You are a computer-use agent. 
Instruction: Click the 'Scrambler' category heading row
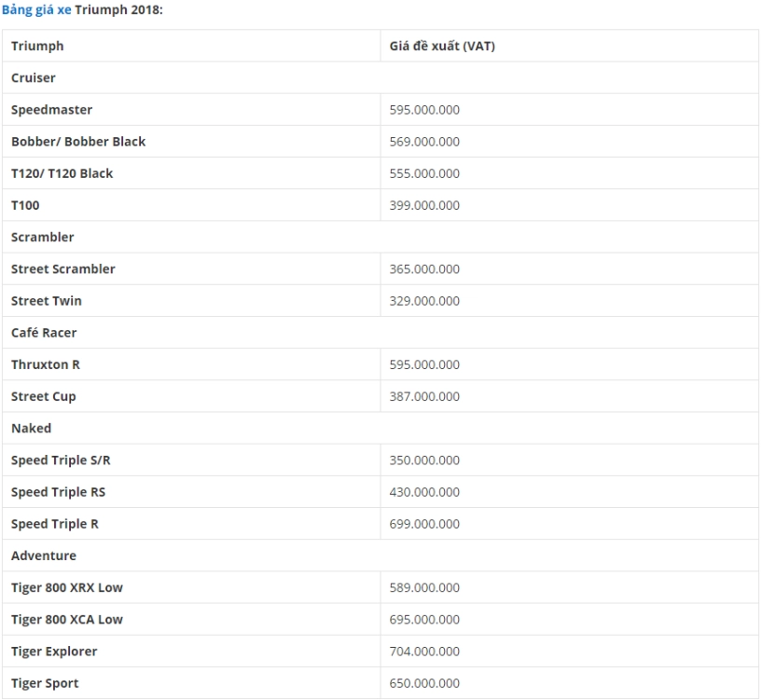pyautogui.click(x=381, y=237)
